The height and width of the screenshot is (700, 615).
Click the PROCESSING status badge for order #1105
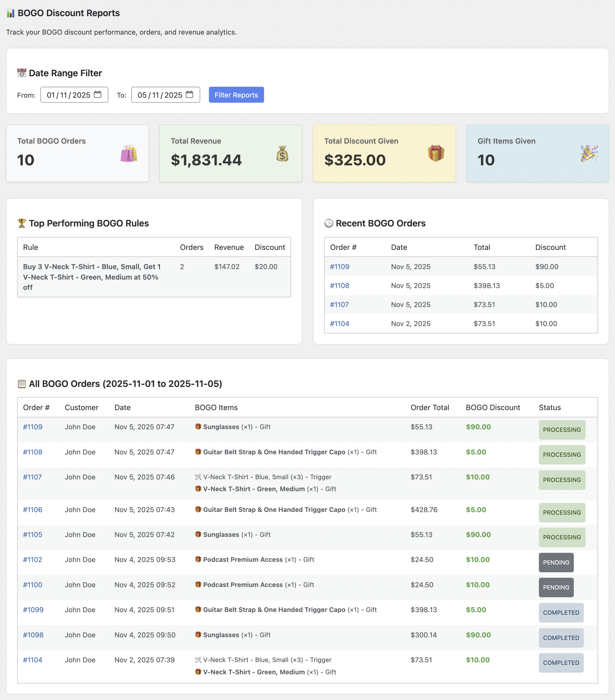(x=562, y=537)
